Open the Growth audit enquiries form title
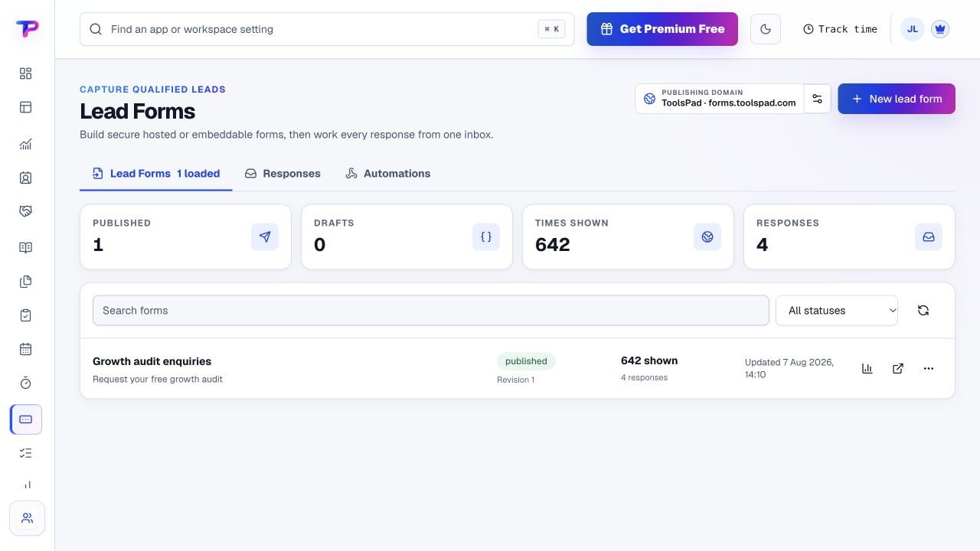 click(x=152, y=361)
